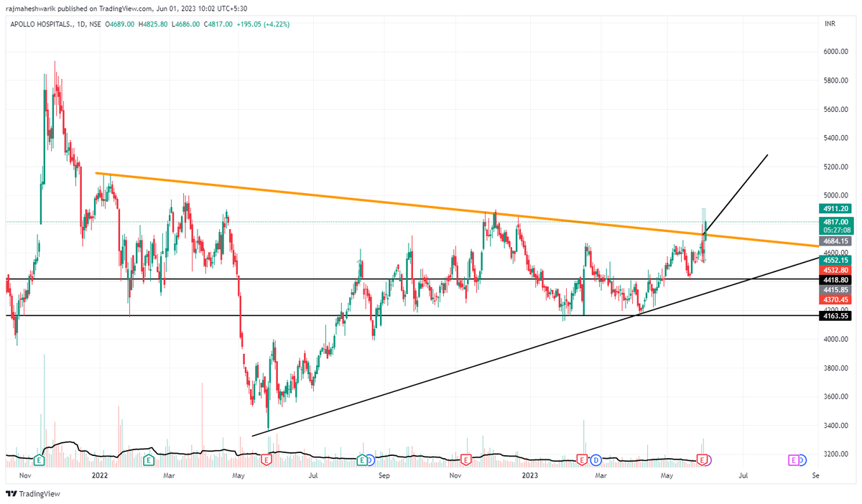Open the red earnings marker above Nov 2022
Image resolution: width=862 pixels, height=504 pixels.
(x=466, y=459)
